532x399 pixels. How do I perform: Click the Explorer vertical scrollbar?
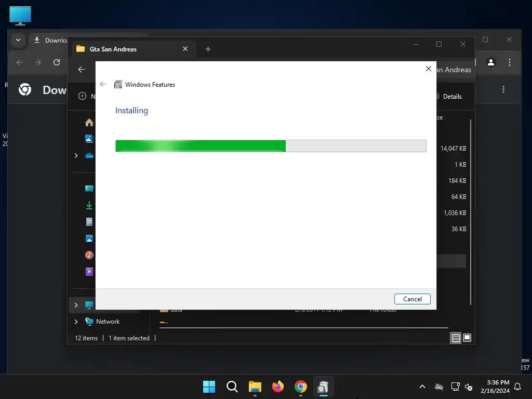[x=471, y=212]
